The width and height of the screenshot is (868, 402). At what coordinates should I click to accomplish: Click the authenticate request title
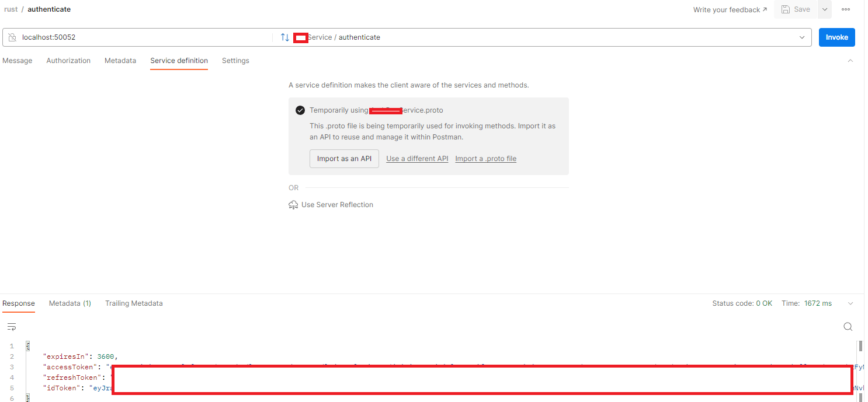pos(49,9)
